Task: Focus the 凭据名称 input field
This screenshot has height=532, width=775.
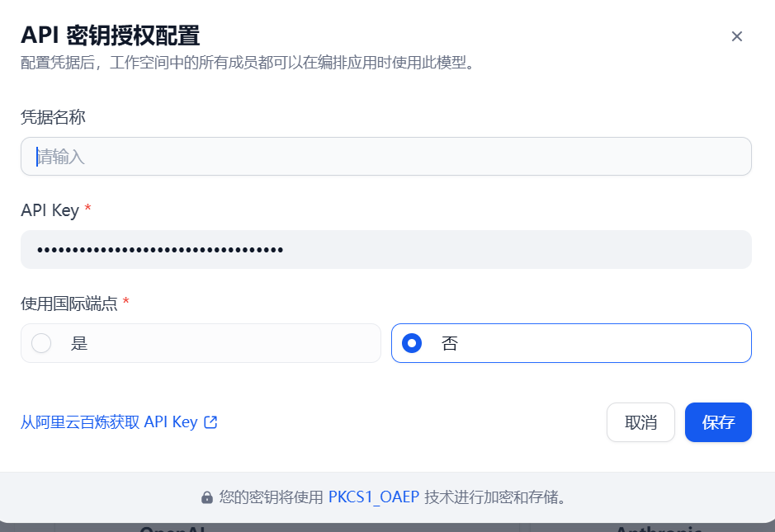Action: click(x=386, y=157)
